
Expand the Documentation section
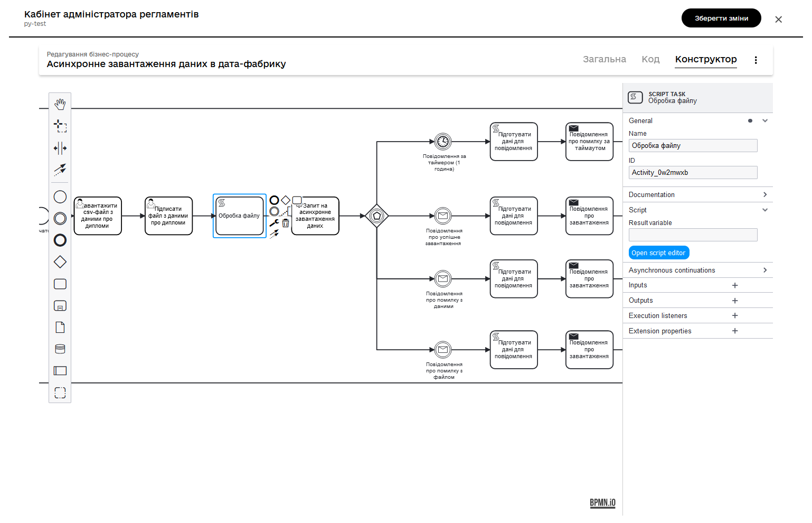pos(765,195)
